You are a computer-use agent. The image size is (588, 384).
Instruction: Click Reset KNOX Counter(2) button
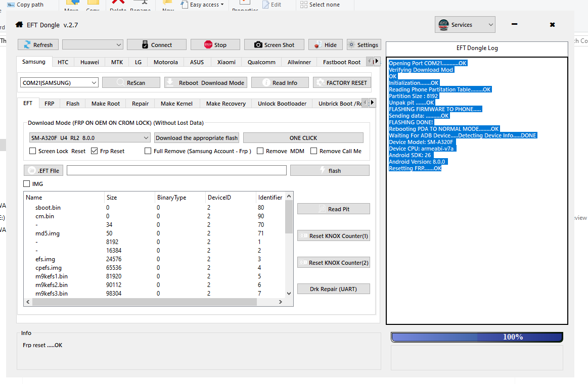[x=333, y=263]
